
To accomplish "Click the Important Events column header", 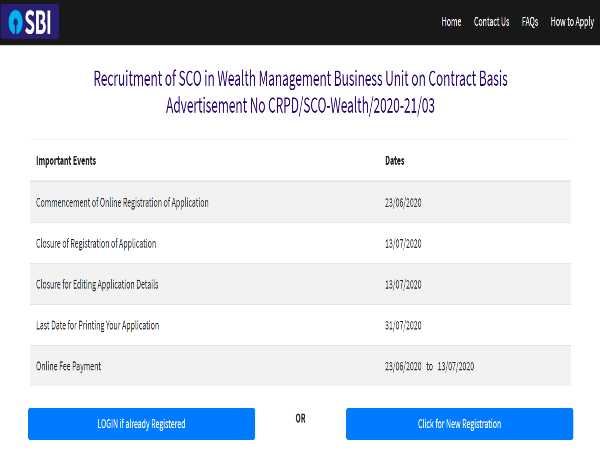I will click(x=66, y=160).
